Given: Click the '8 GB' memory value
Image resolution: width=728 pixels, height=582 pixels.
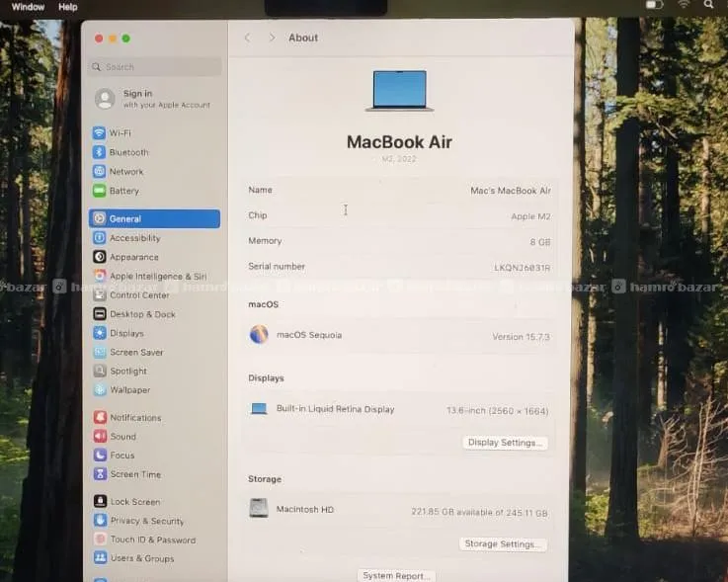Looking at the screenshot, I should point(540,242).
